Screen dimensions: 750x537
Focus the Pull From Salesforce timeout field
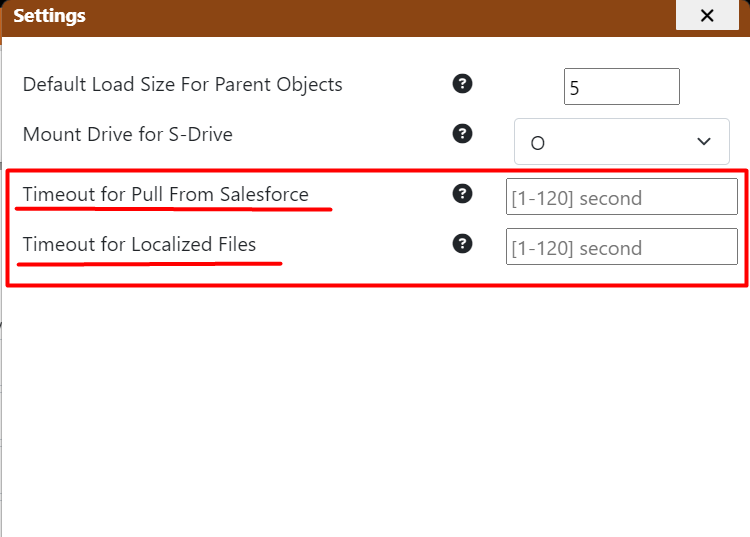pos(621,197)
